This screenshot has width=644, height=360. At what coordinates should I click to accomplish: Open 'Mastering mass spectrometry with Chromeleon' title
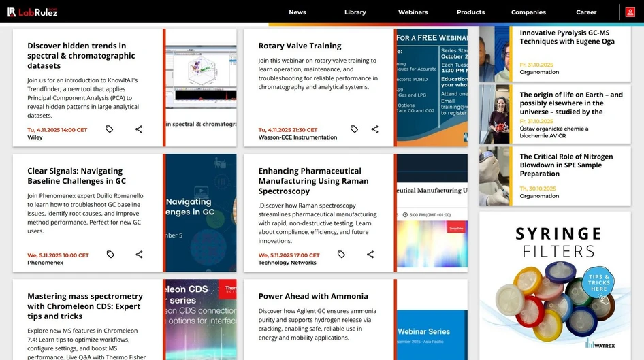click(85, 306)
